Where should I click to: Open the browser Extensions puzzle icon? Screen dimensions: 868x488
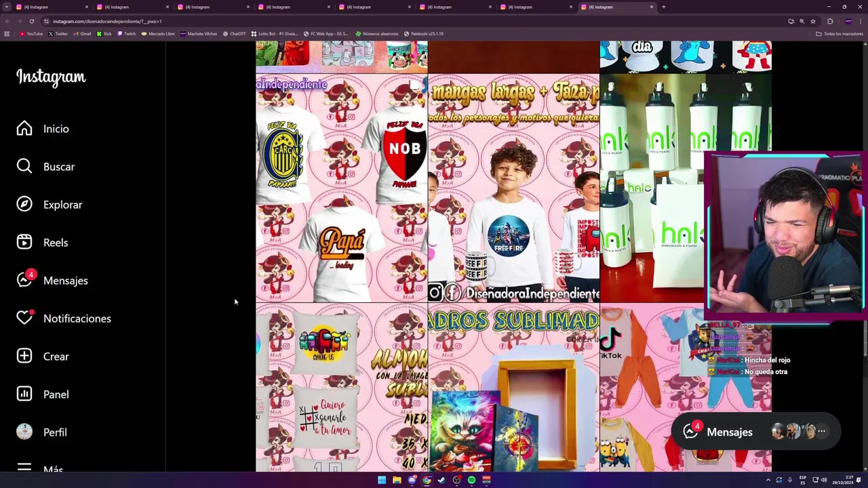coord(830,21)
